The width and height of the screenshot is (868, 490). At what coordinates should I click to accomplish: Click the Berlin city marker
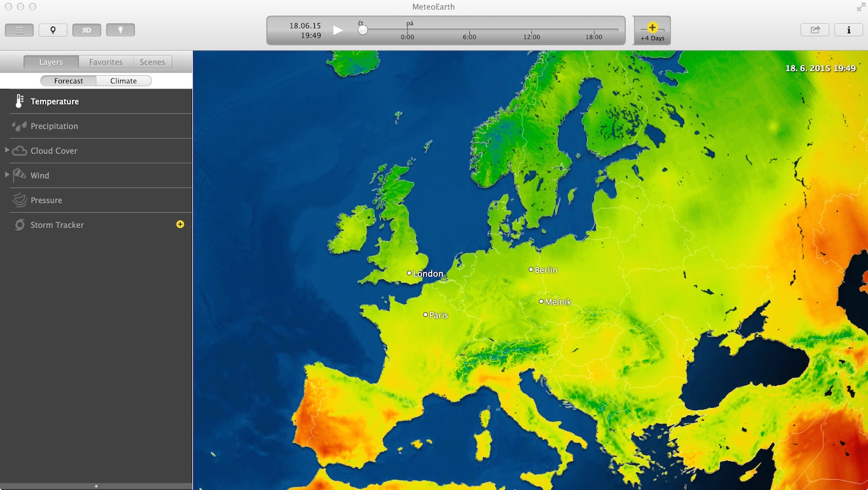pyautogui.click(x=531, y=270)
